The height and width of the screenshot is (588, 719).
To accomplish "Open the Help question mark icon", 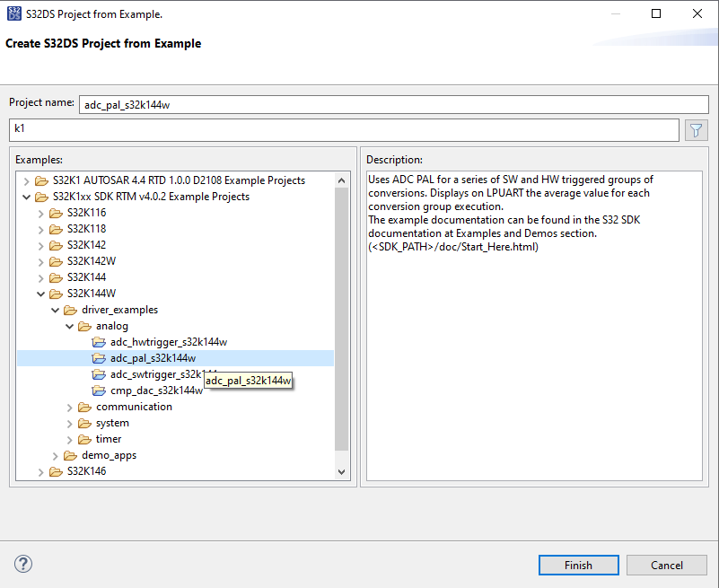I will coord(23,564).
